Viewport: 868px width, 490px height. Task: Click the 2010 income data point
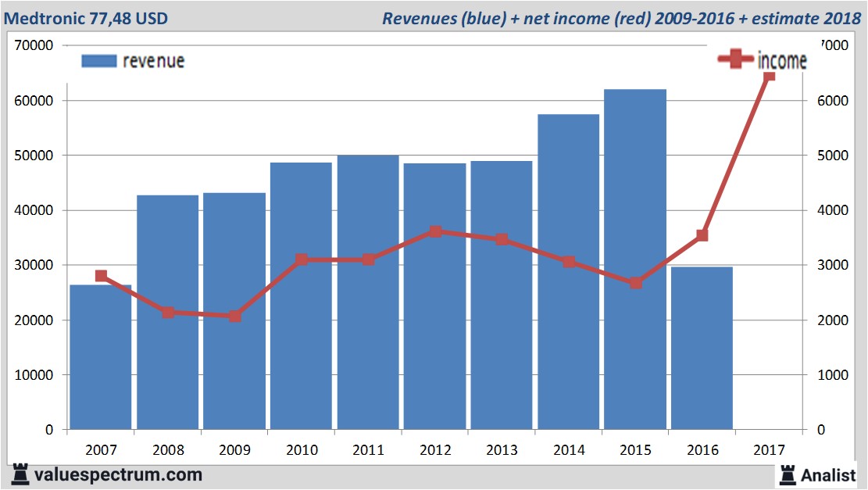302,259
